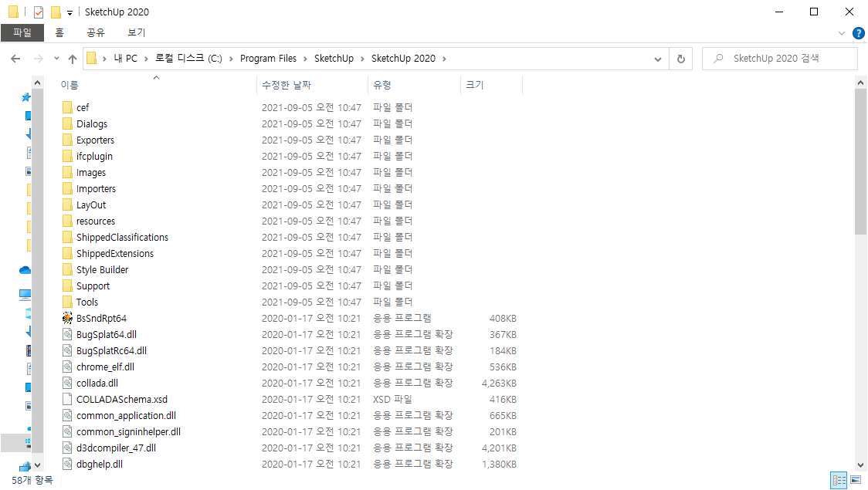Select the dbghelp.dll file icon

(x=67, y=464)
